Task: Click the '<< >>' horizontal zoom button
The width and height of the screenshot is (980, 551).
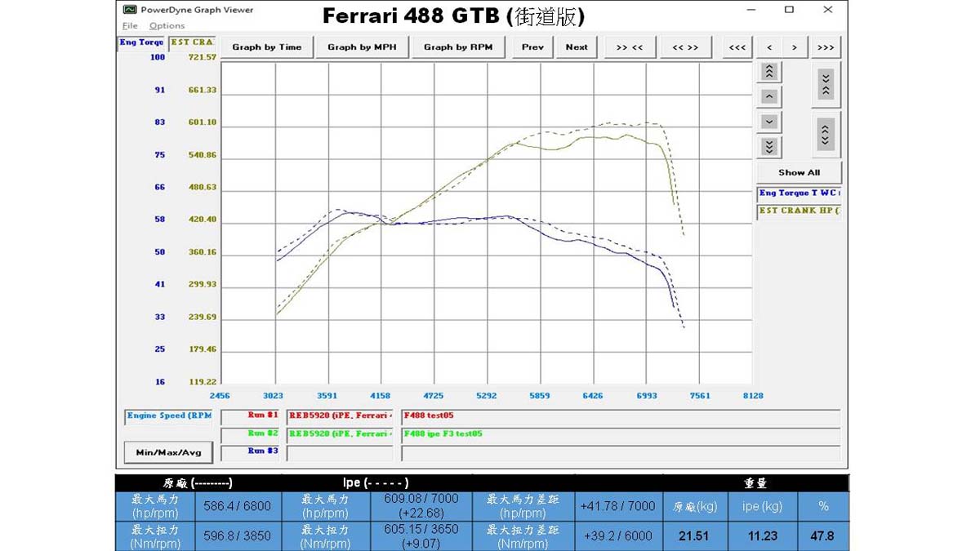Action: click(x=685, y=47)
